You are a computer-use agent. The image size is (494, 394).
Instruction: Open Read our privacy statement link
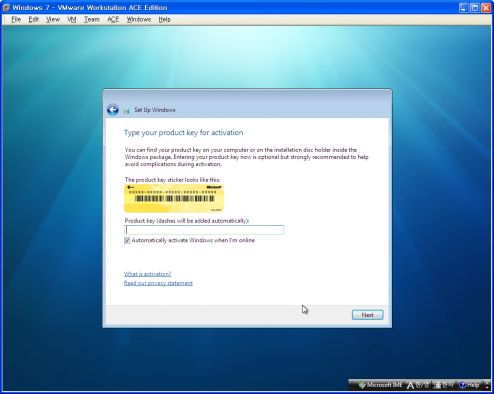click(158, 283)
